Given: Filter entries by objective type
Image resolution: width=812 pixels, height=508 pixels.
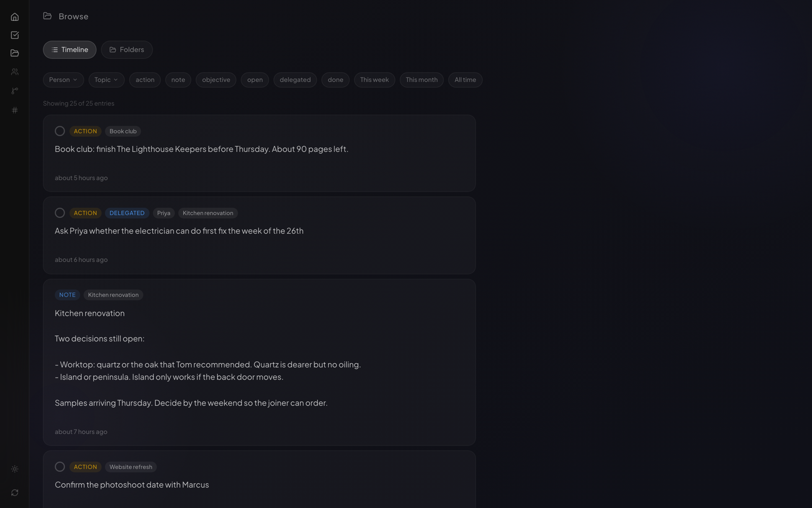Looking at the screenshot, I should pyautogui.click(x=216, y=80).
